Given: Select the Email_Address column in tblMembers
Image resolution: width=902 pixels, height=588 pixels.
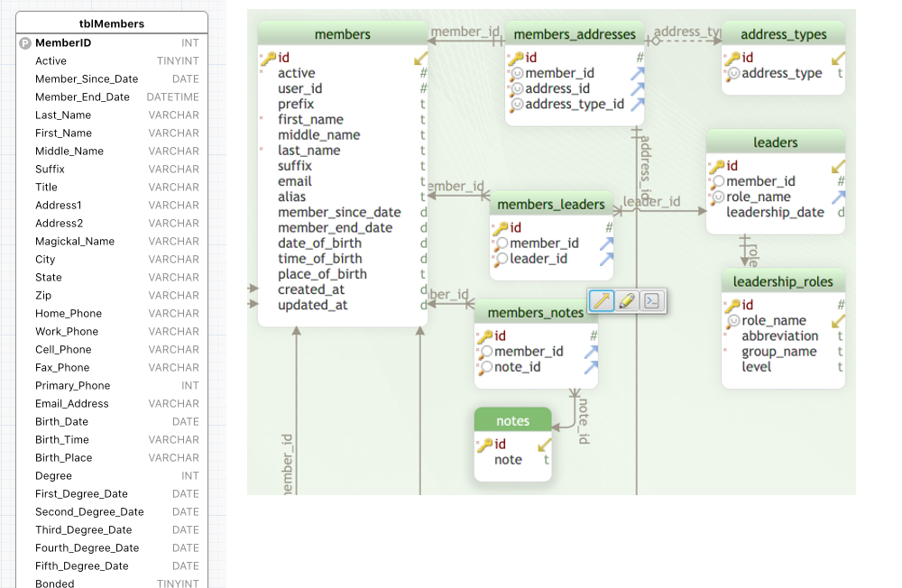Looking at the screenshot, I should click(x=112, y=404).
